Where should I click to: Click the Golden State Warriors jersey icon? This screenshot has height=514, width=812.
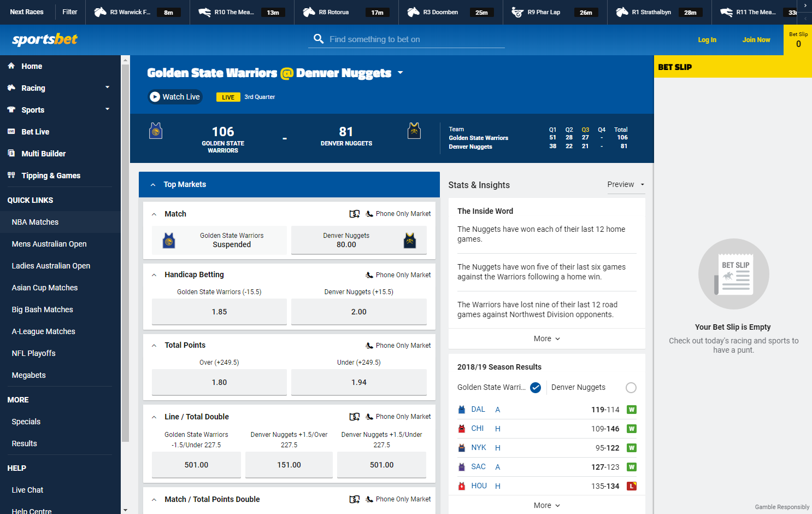[x=156, y=131]
